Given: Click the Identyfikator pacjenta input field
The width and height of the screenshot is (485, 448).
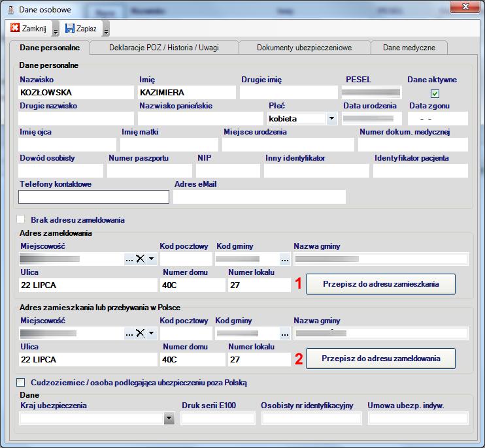Looking at the screenshot, I should click(x=420, y=170).
